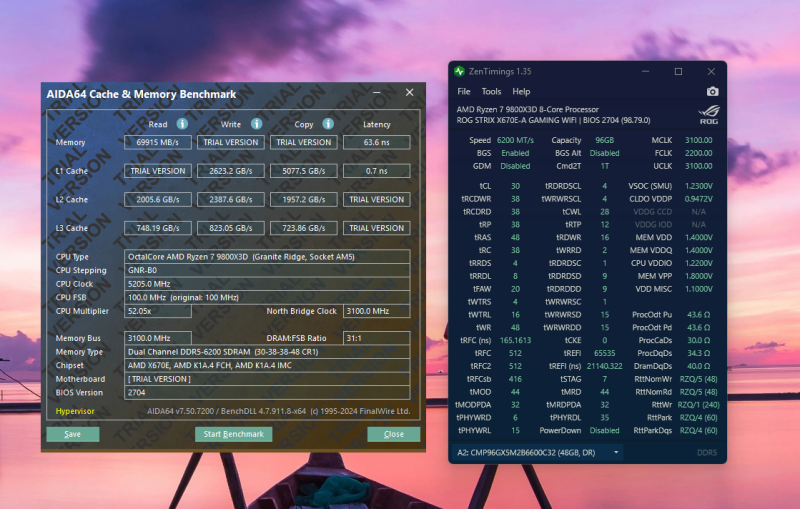Screen dimensions: 800x509
Task: Click the L3 Cache Copy 723.86 GB/s field
Action: 304,228
